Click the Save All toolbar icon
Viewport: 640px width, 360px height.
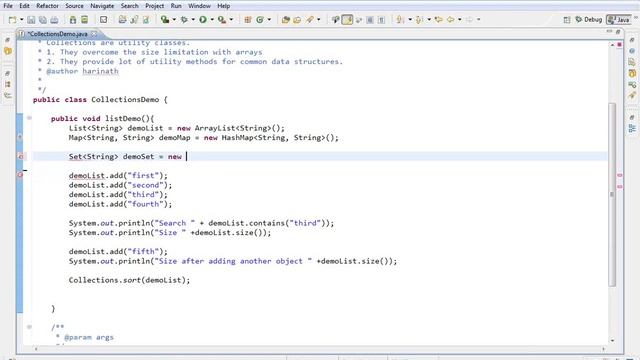click(42, 20)
